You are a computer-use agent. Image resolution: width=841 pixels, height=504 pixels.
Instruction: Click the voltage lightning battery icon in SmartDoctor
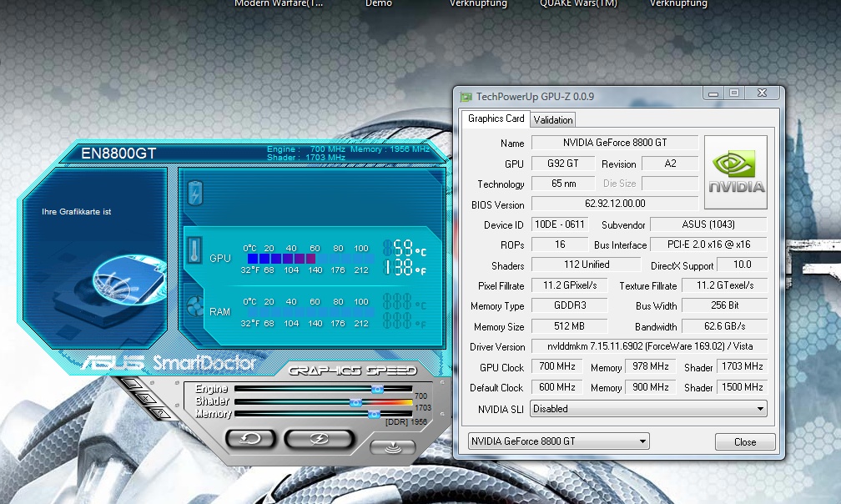click(x=194, y=193)
